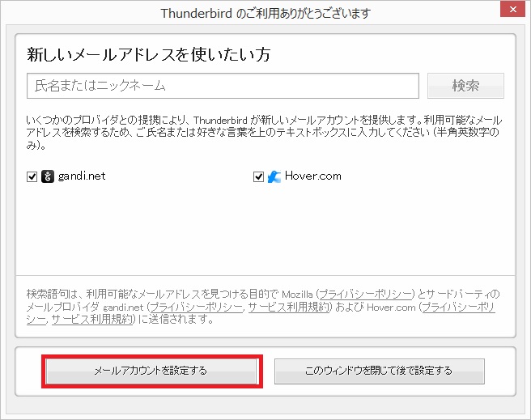Open Hover.com's プライバシーポリシー link
The image size is (531, 420).
(x=460, y=307)
